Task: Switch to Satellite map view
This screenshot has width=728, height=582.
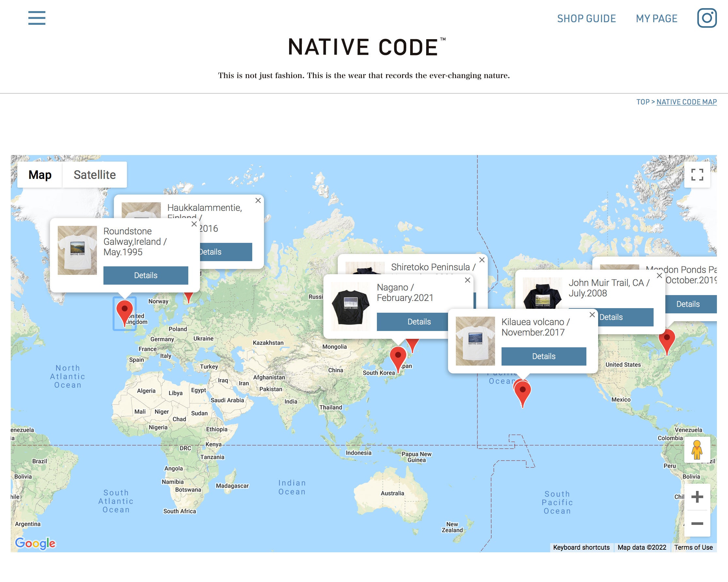Action: pyautogui.click(x=95, y=175)
